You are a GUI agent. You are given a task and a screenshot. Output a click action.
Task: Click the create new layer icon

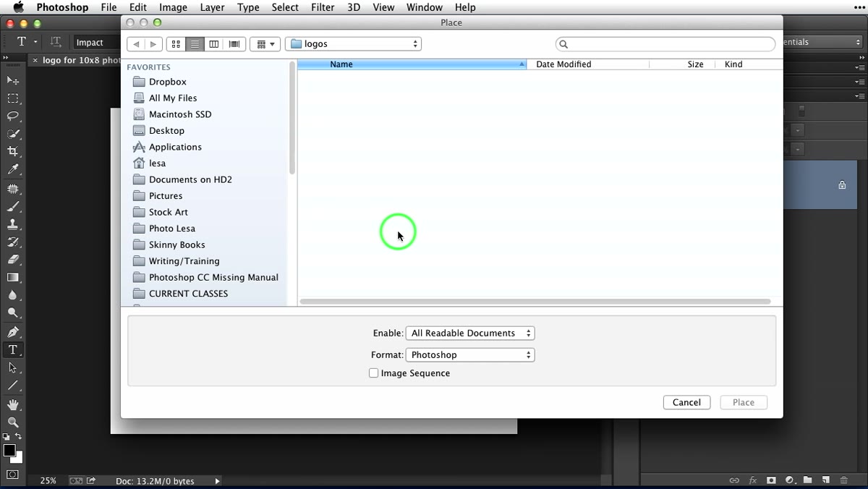[825, 480]
